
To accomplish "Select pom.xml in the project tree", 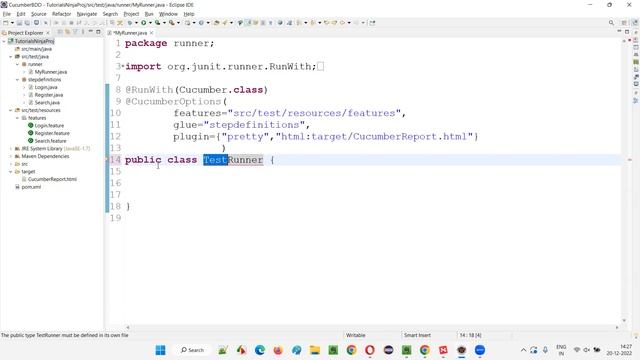I will 31,187.
